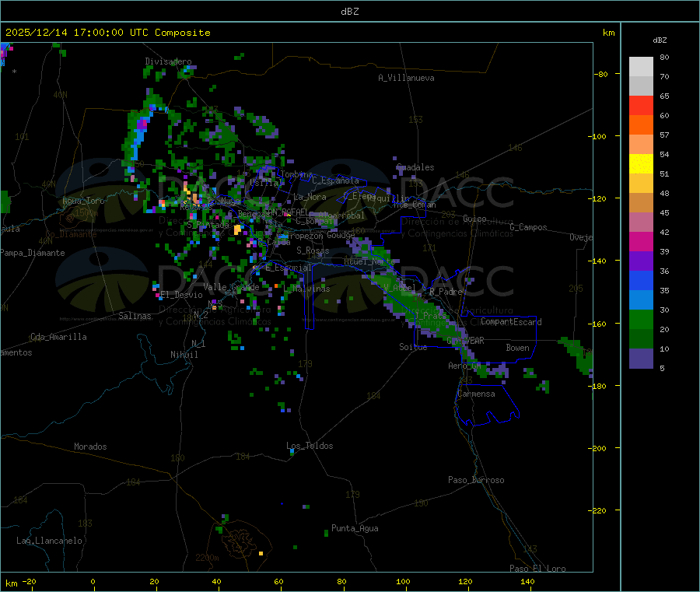Viewport: 700px width, 592px height.
Task: Click the 'Guico' location label
Action: (474, 219)
